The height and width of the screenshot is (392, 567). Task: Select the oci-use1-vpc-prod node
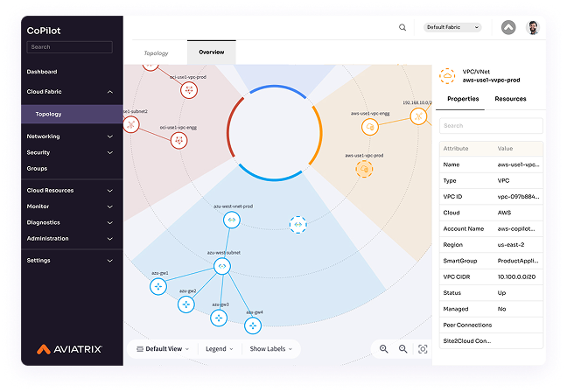coord(189,90)
